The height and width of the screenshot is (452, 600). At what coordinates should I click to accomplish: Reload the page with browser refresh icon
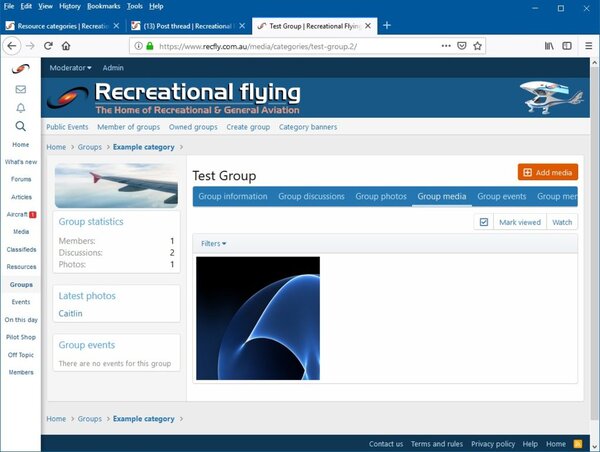[x=46, y=46]
